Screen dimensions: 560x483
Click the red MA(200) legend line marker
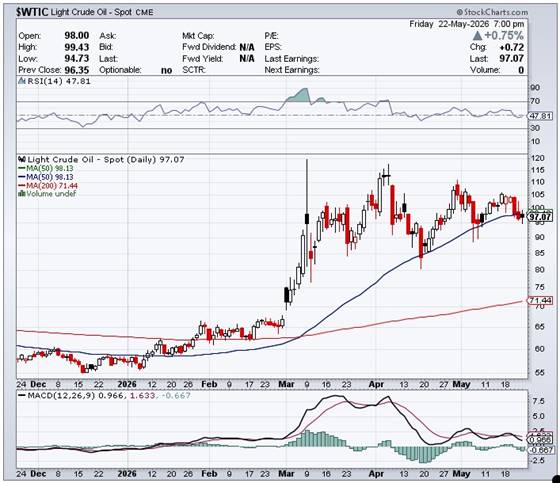coord(22,186)
